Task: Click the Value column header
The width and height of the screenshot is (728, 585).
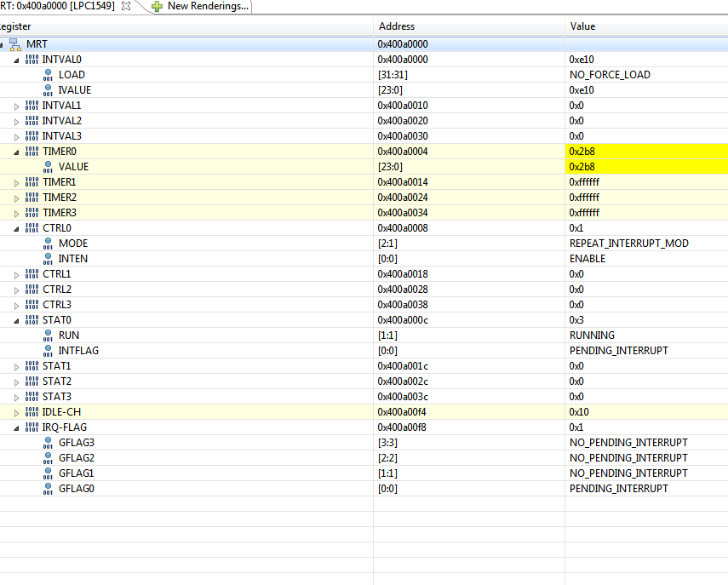Action: pyautogui.click(x=647, y=26)
